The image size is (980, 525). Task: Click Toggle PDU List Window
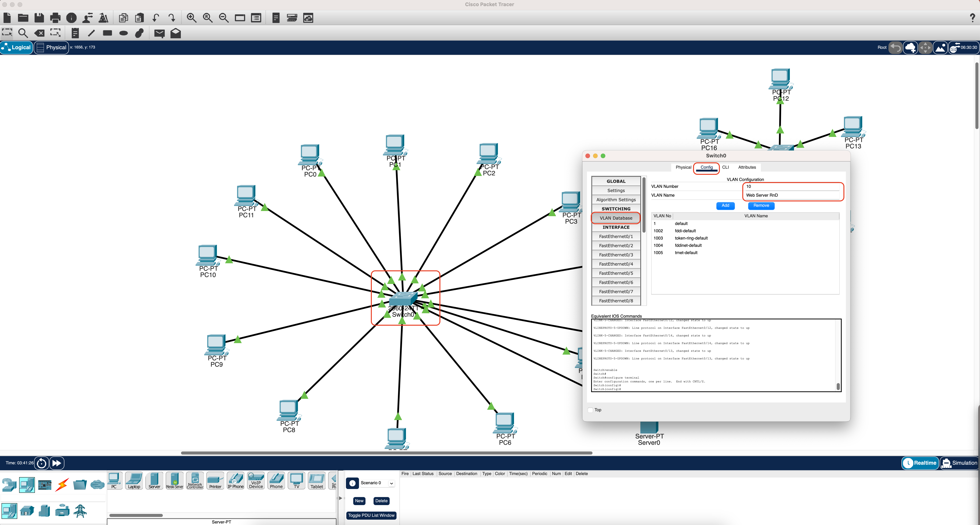371,515
